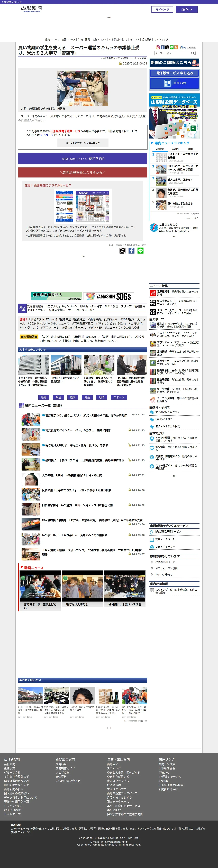Click the 県内十大ニュース icon
218x868 pixels.
click(152, 303)
